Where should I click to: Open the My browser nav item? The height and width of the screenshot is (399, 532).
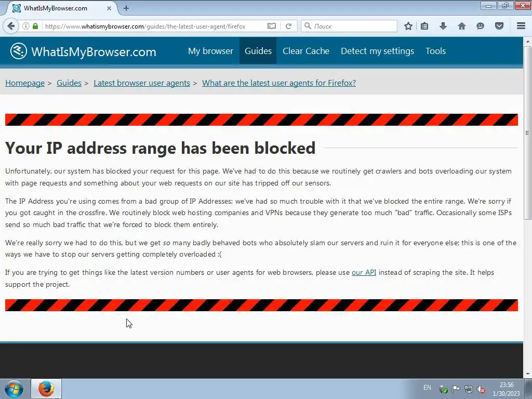(210, 51)
